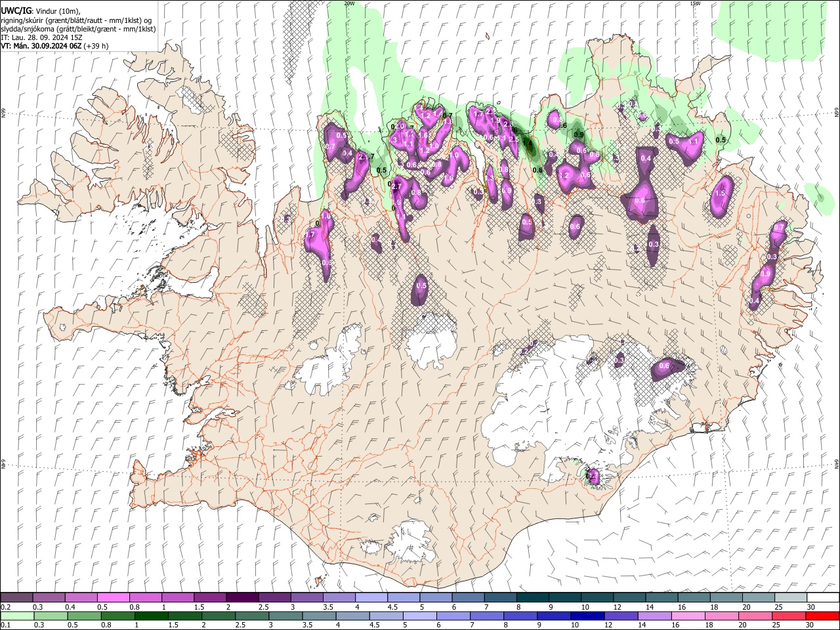Click the '20W' longitude label
Viewport: 840px width, 630px height.
click(x=349, y=3)
